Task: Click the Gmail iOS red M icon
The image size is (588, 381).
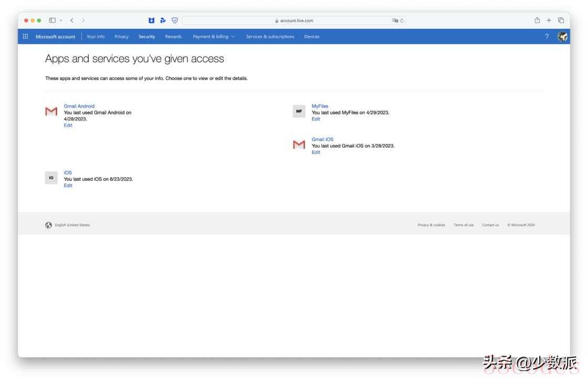Action: pos(299,145)
